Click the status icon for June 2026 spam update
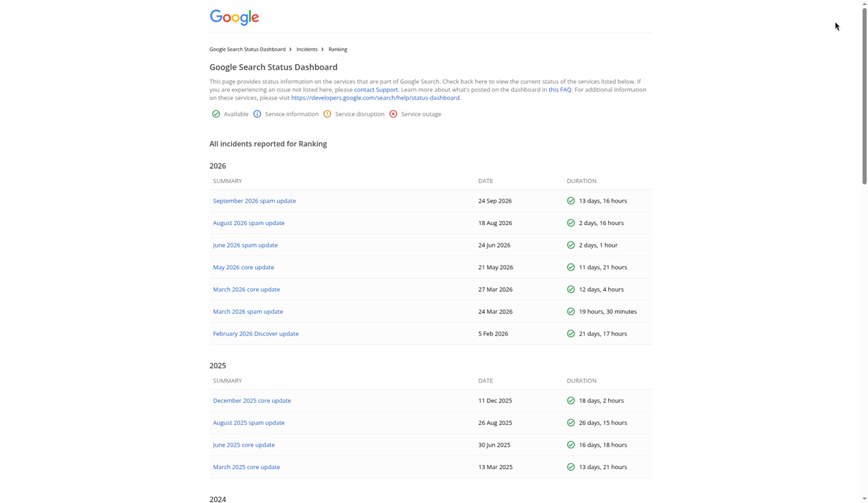868x503 pixels. click(571, 245)
